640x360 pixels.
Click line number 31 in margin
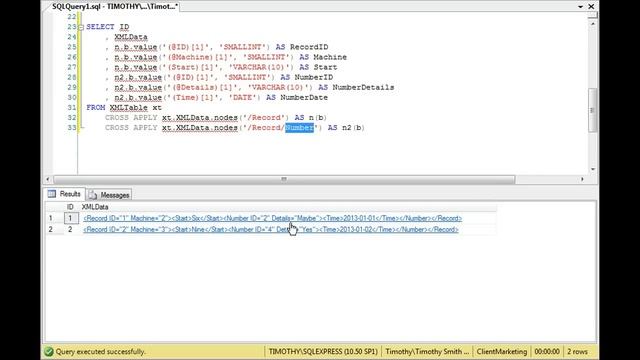72,108
